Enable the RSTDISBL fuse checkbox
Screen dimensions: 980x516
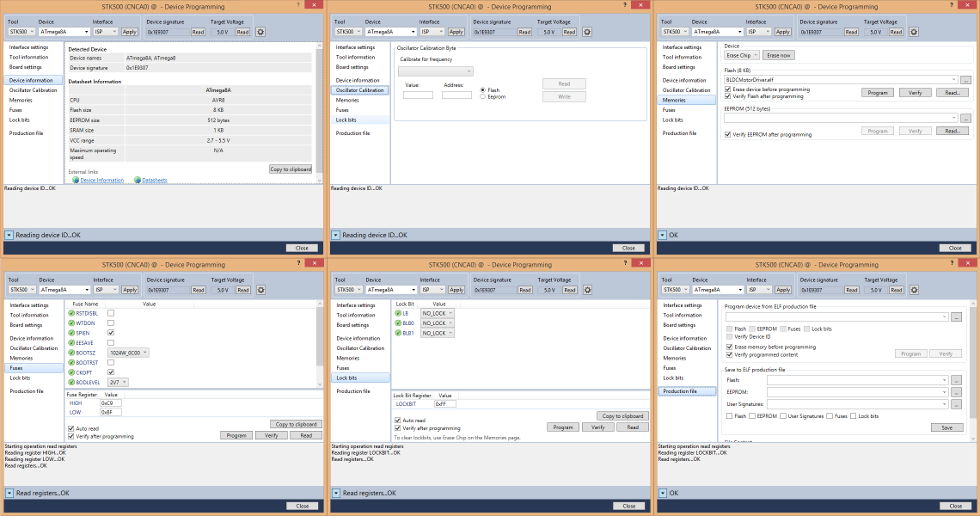tap(111, 313)
